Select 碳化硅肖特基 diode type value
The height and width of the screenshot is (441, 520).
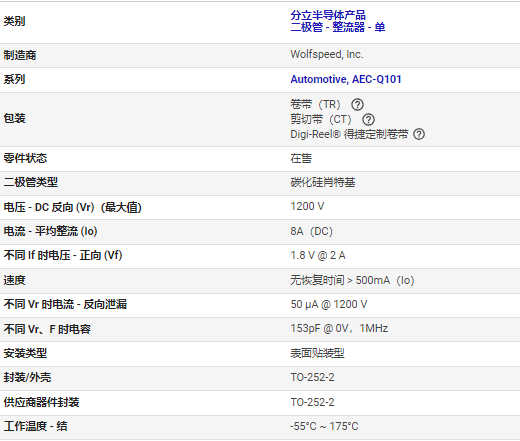point(323,182)
